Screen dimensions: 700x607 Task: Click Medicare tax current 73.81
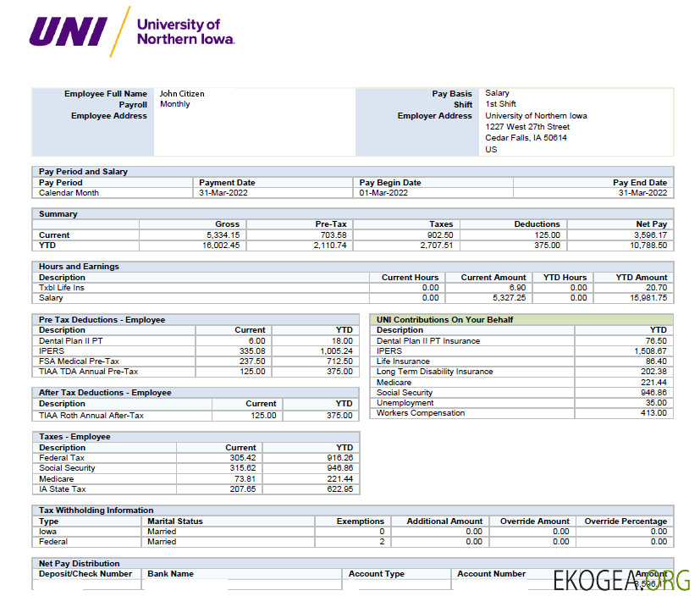point(245,479)
